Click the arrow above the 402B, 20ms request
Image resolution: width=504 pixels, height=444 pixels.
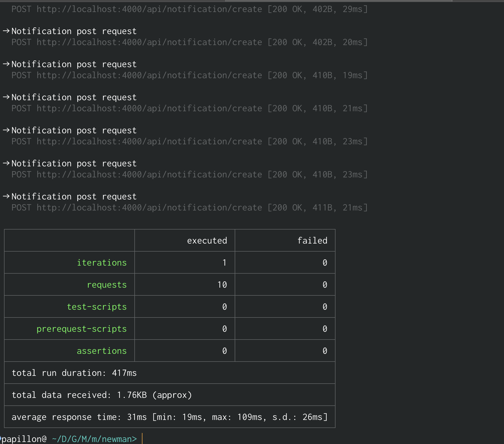(6, 31)
